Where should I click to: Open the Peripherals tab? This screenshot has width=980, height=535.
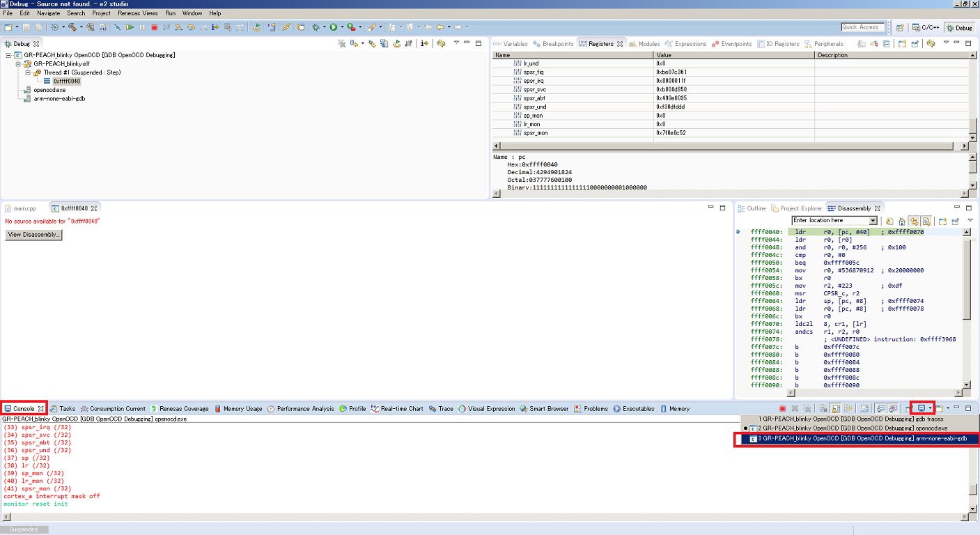click(823, 43)
